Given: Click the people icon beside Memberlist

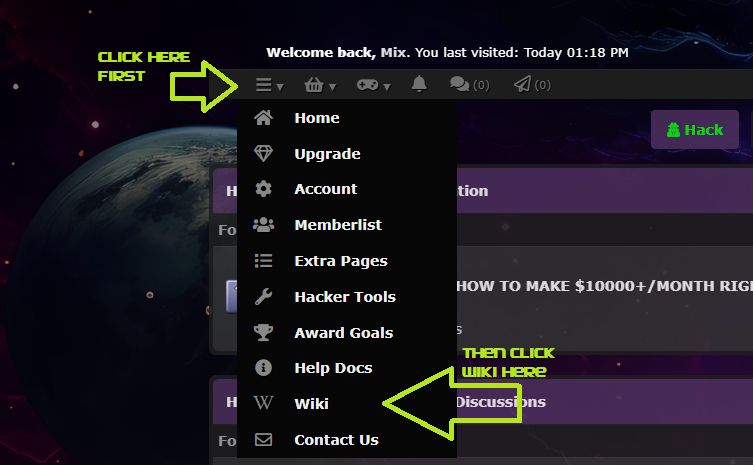Looking at the screenshot, I should (263, 224).
